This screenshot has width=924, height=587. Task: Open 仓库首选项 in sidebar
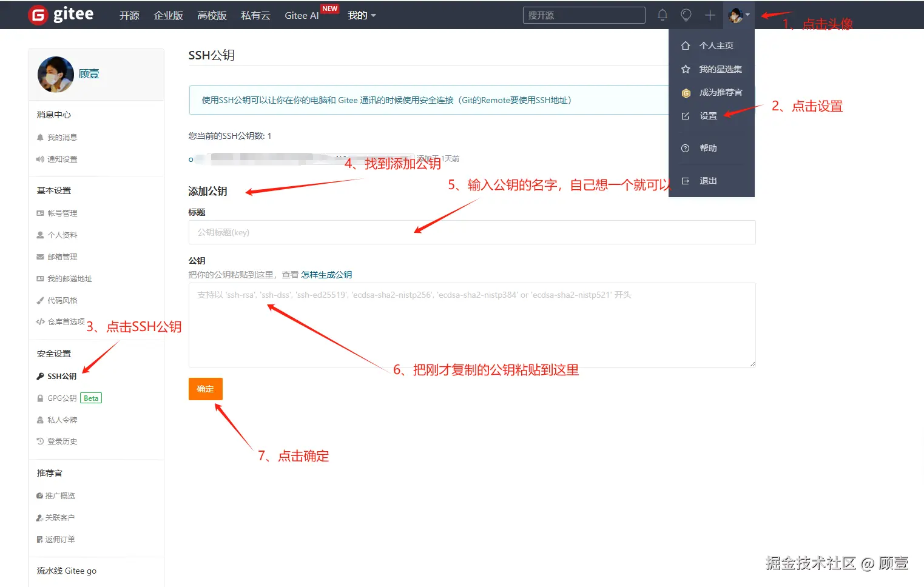point(66,322)
